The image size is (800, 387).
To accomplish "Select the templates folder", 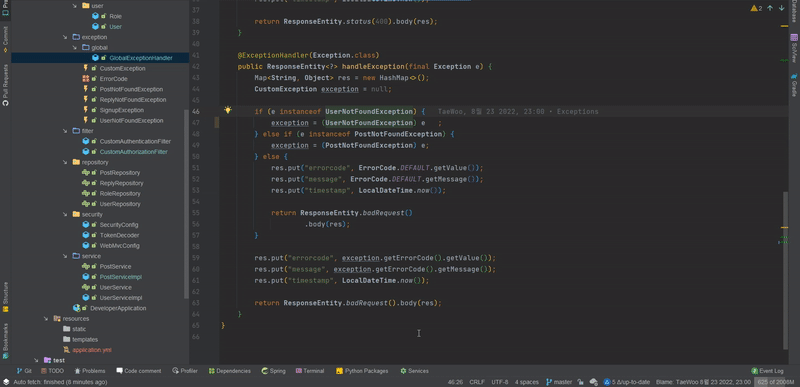I will (x=85, y=339).
